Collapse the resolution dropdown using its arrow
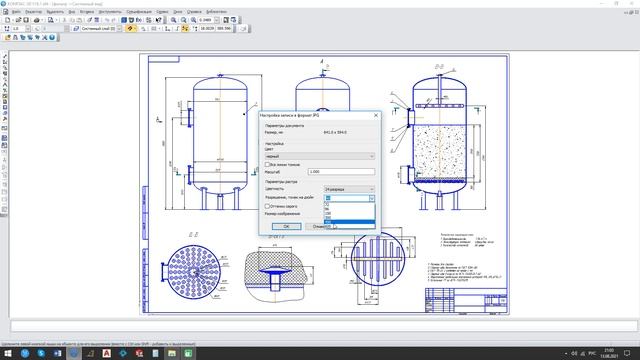 coord(371,198)
